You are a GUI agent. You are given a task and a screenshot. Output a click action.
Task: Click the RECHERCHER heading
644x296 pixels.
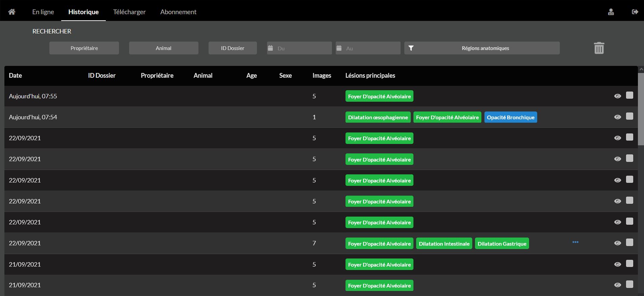click(x=52, y=31)
